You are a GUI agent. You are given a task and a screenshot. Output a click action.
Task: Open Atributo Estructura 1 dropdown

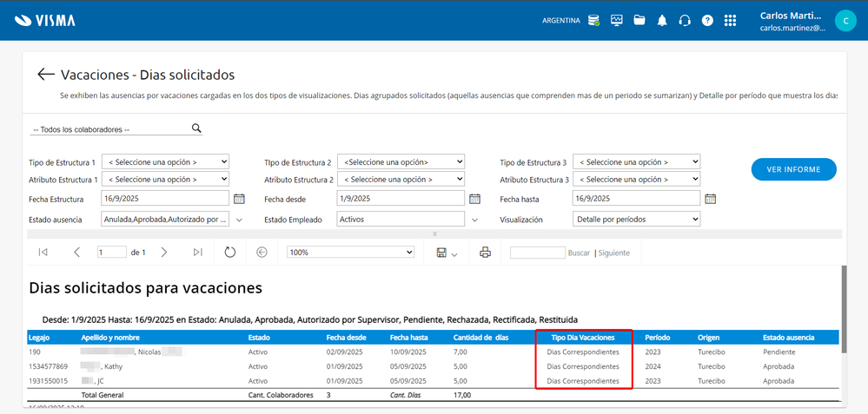click(x=165, y=179)
